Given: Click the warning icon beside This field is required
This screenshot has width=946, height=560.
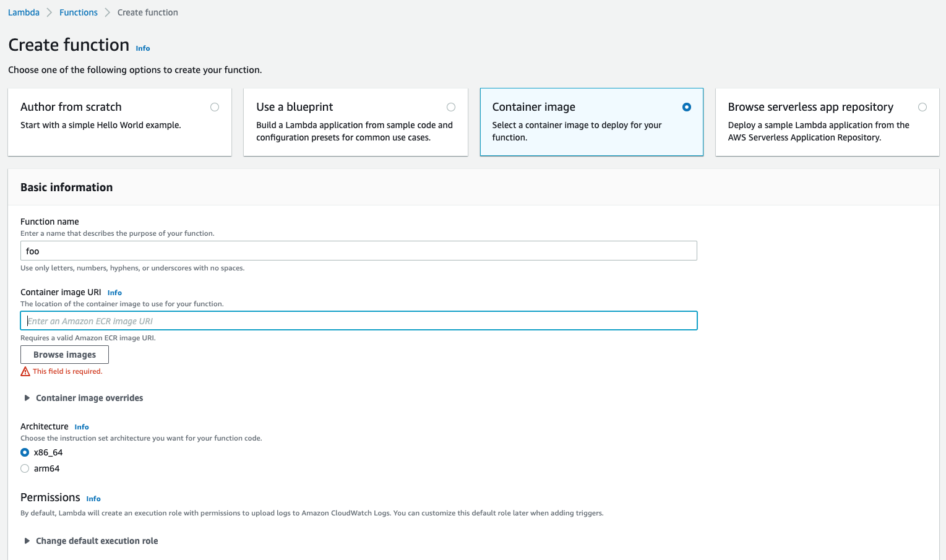Looking at the screenshot, I should click(x=25, y=371).
